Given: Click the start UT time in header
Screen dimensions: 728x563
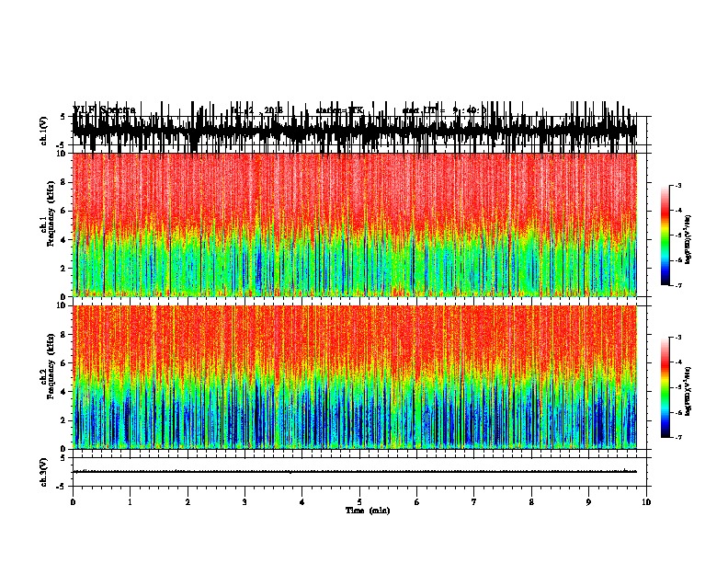Looking at the screenshot, I should coord(444,110).
